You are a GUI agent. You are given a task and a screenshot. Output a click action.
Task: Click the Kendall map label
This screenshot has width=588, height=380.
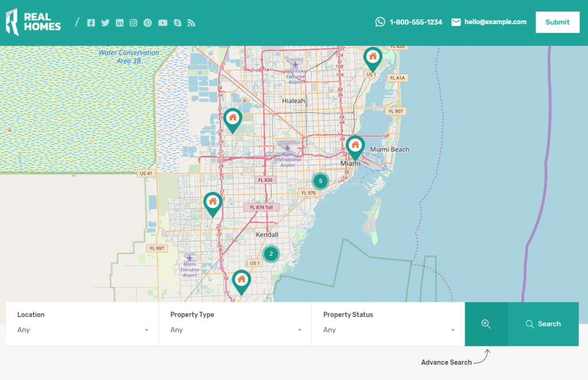267,235
